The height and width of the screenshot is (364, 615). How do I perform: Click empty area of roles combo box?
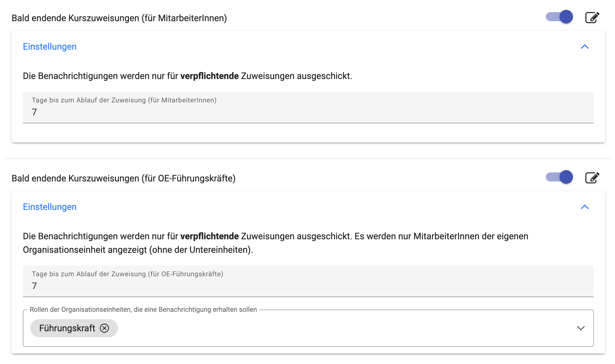click(339, 328)
